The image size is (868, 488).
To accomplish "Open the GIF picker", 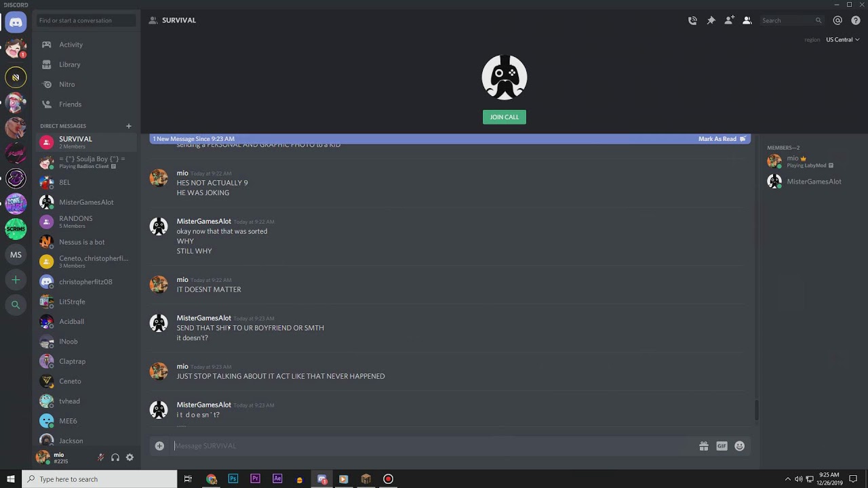I will coord(722,446).
